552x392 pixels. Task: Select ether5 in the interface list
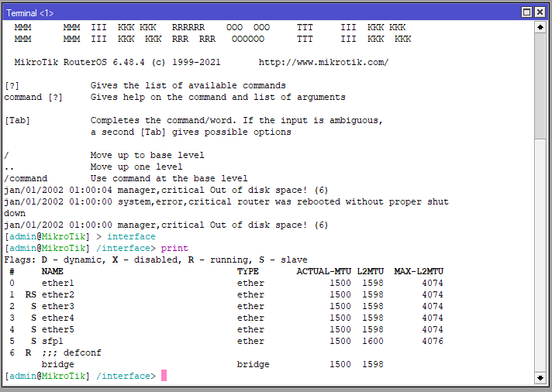(57, 329)
